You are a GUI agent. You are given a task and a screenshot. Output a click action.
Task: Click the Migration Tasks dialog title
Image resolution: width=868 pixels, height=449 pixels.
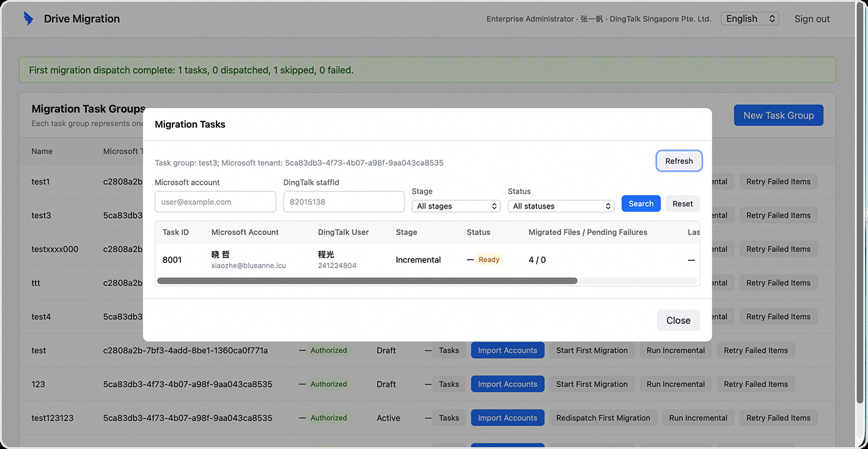click(190, 124)
